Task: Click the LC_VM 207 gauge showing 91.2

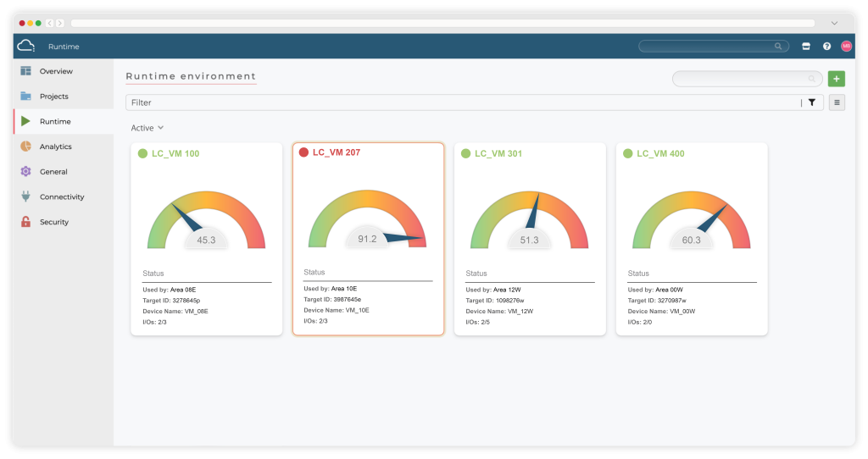Action: point(367,222)
